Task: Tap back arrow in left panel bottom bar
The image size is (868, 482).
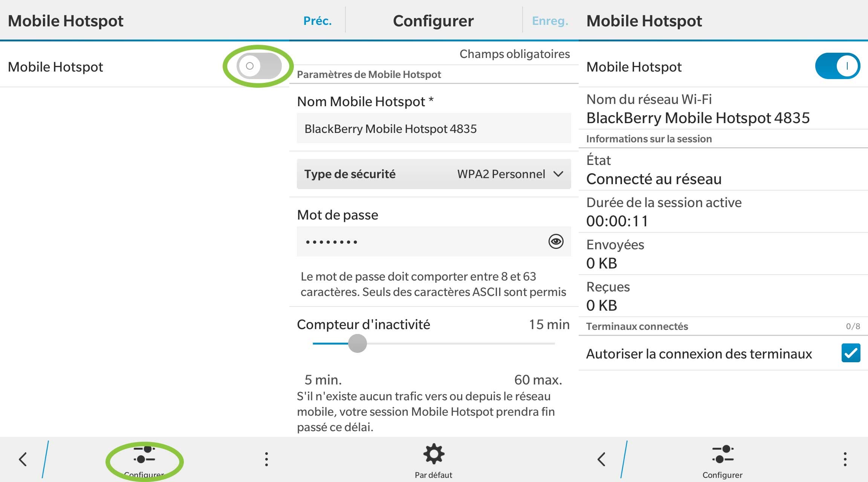Action: point(23,459)
